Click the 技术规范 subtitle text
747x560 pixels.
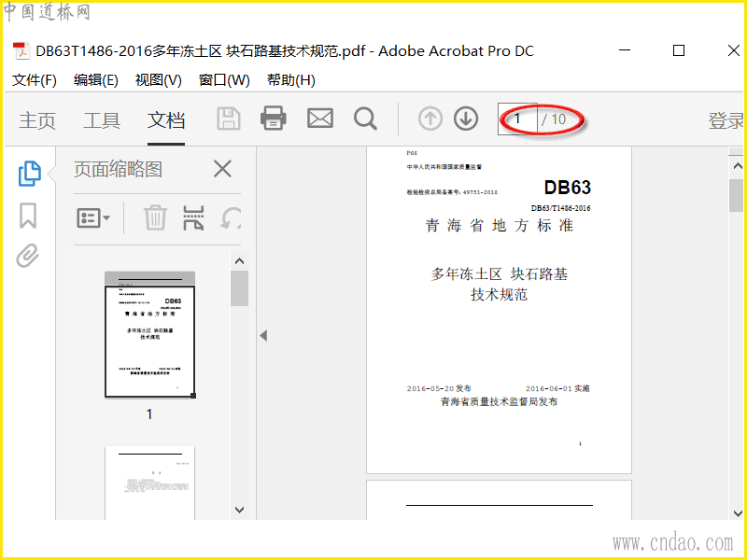pyautogui.click(x=499, y=295)
